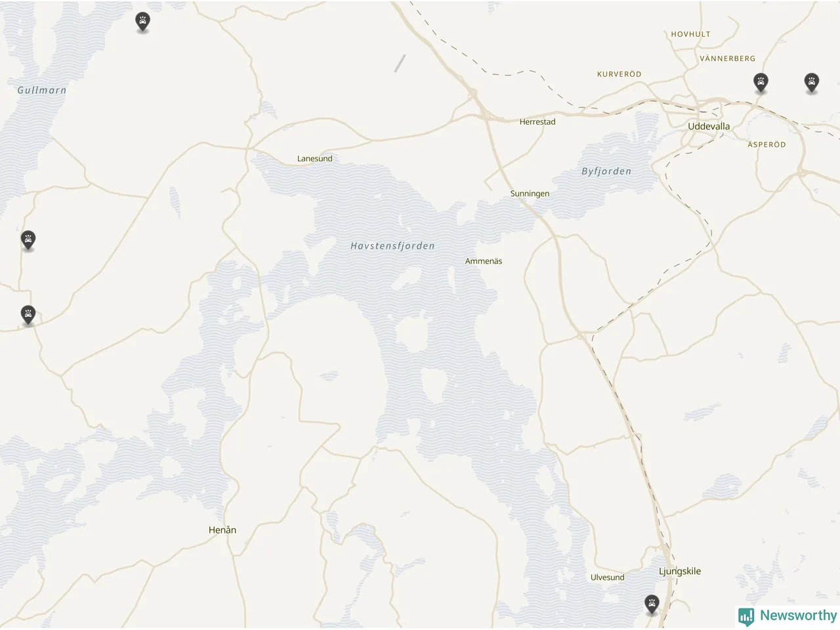Open the car marker below Vännerberg label
Screen dimensions: 840x630
pos(761,83)
